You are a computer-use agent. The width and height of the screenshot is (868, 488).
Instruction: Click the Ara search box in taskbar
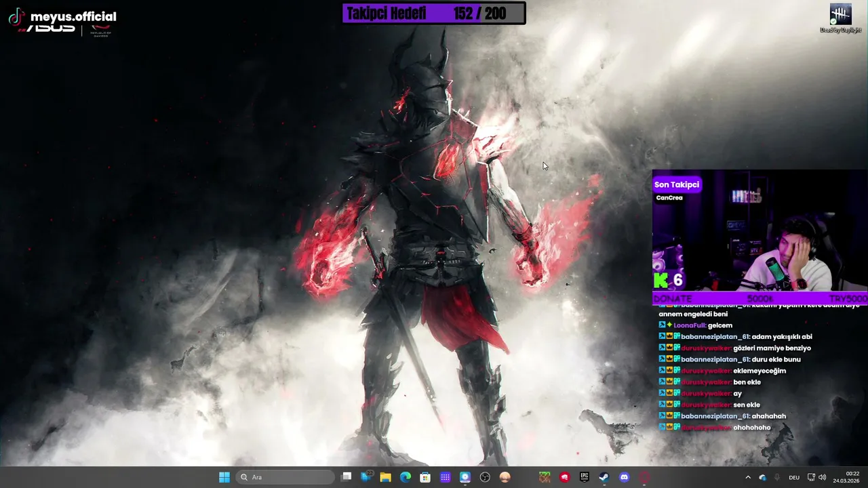point(285,477)
